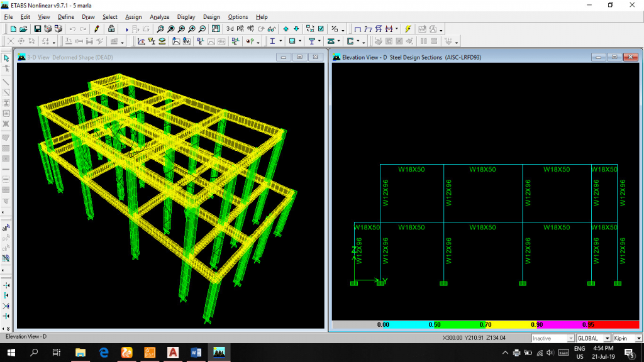Click the Open file folder icon
The height and width of the screenshot is (362, 644).
[23, 29]
